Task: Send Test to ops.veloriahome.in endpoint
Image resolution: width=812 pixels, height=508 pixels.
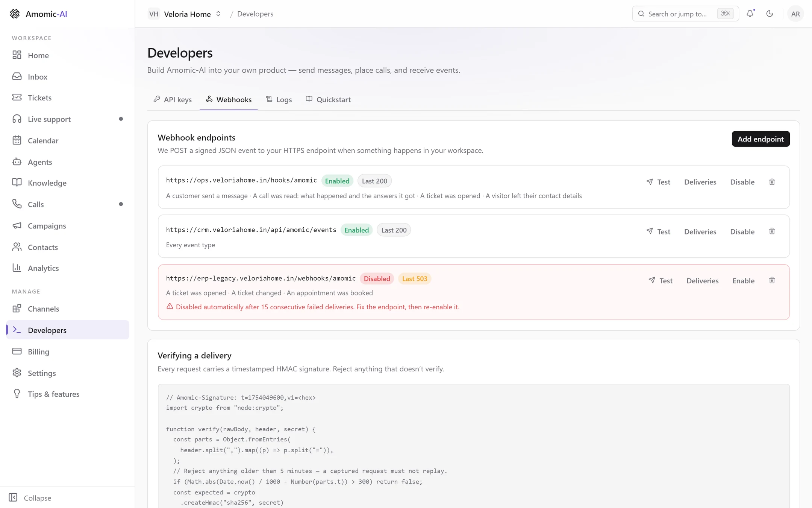Action: 658,182
